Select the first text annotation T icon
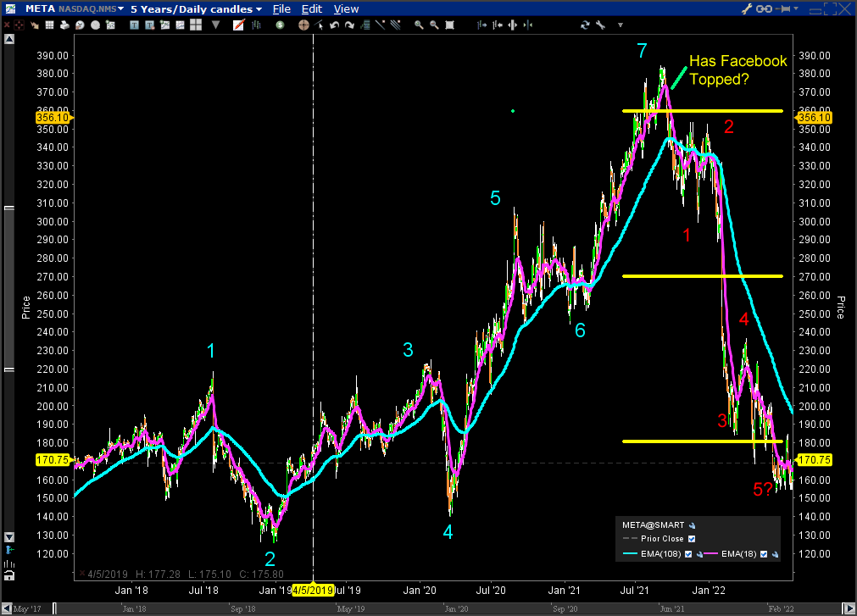The height and width of the screenshot is (616, 857). coord(134,25)
